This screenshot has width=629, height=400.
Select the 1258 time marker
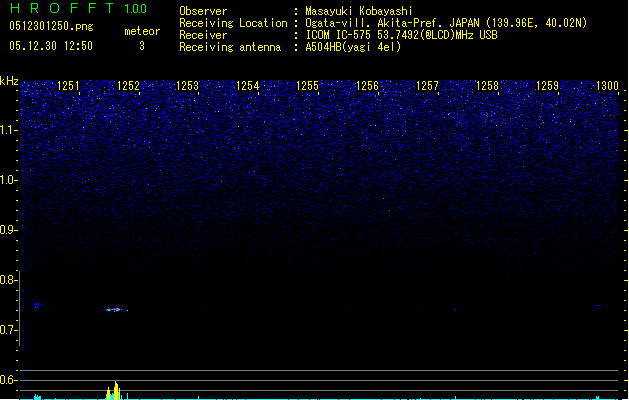(x=487, y=87)
